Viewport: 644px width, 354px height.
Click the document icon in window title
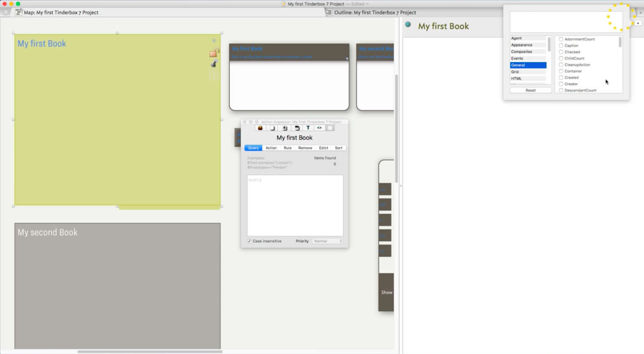[284, 4]
